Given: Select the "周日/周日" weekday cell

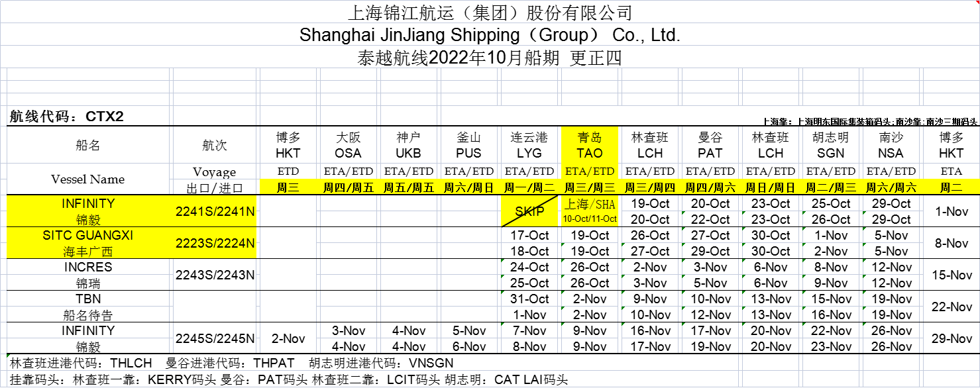Looking at the screenshot, I should (x=771, y=187).
